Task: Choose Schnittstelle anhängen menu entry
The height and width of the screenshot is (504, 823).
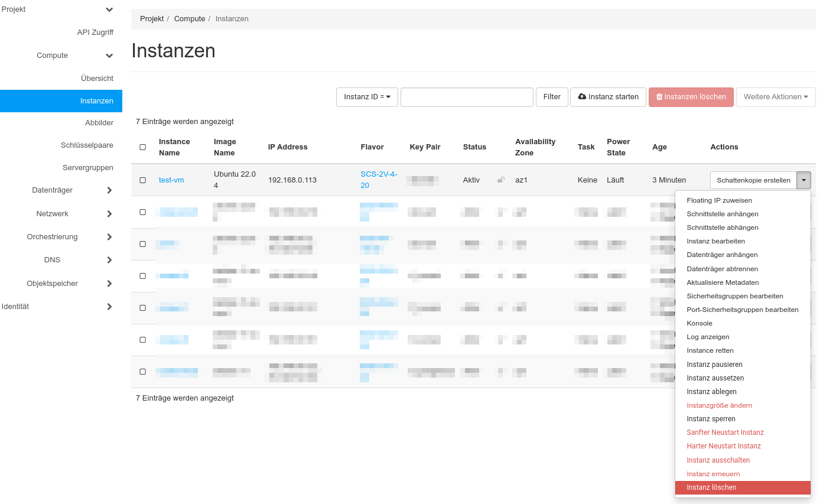Action: 722,214
